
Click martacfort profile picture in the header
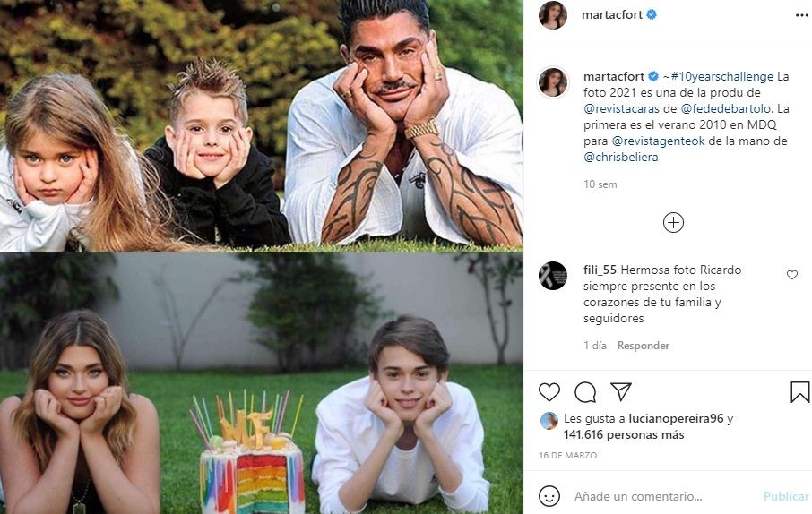553,14
